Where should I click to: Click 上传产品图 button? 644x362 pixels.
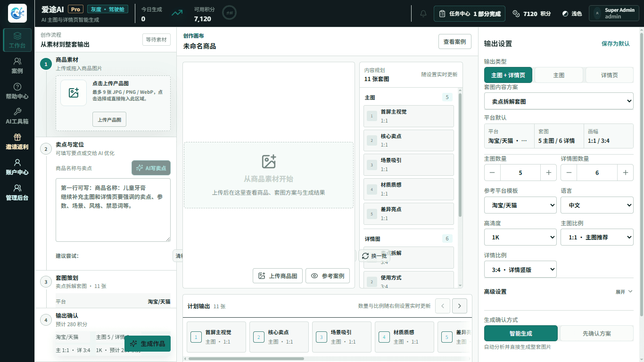tap(109, 120)
